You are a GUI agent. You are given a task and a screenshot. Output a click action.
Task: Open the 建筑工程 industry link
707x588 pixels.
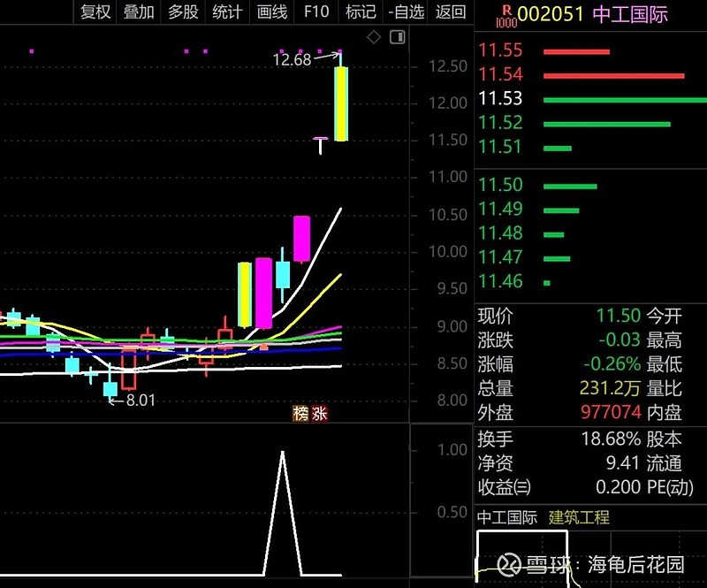(579, 517)
